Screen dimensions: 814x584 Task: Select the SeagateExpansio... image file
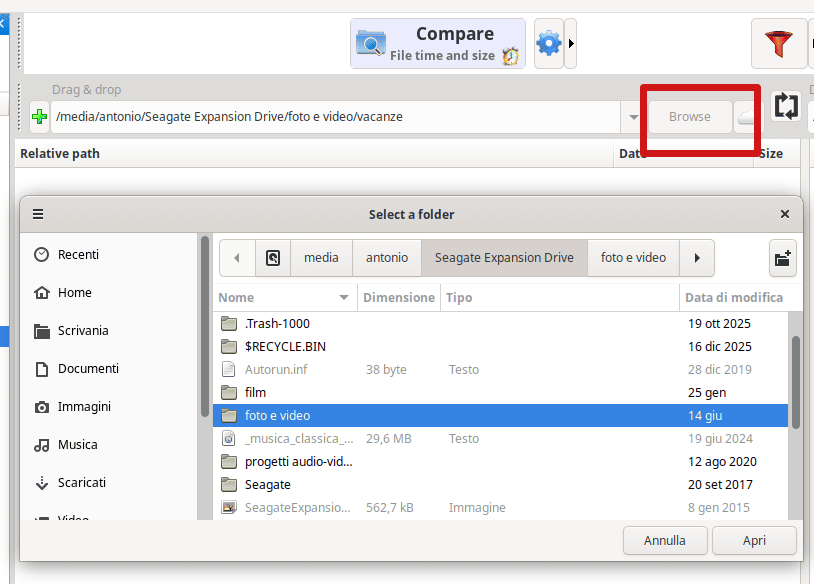(500, 507)
